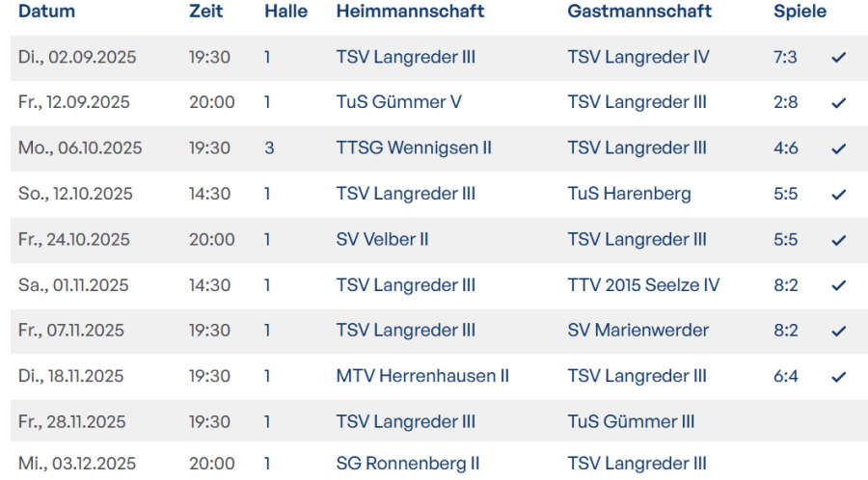The height and width of the screenshot is (480, 868).
Task: Click TSV Langreder IV guest team
Action: (x=637, y=57)
